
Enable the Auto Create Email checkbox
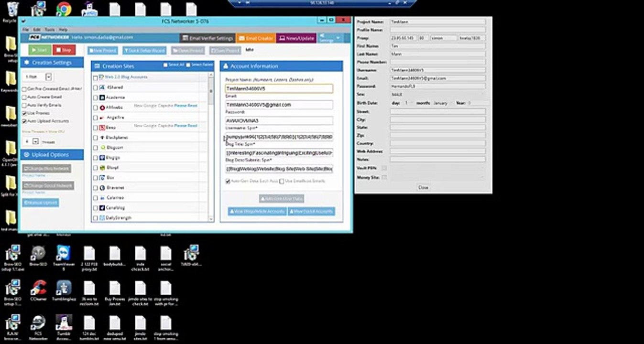[24, 97]
